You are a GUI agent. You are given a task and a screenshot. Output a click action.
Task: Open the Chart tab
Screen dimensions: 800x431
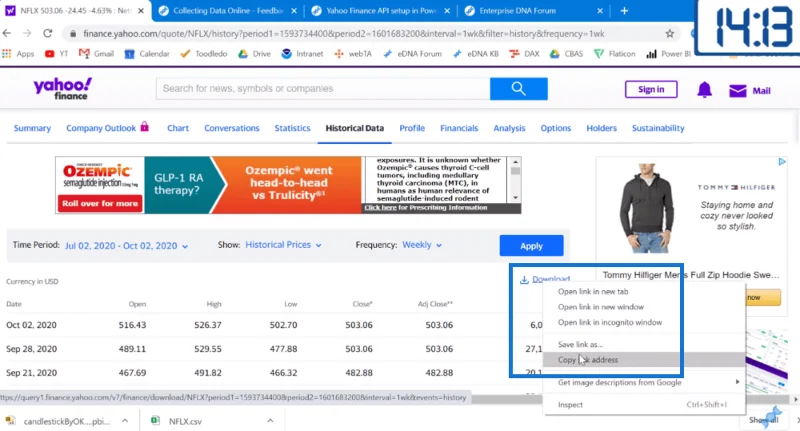(x=178, y=128)
